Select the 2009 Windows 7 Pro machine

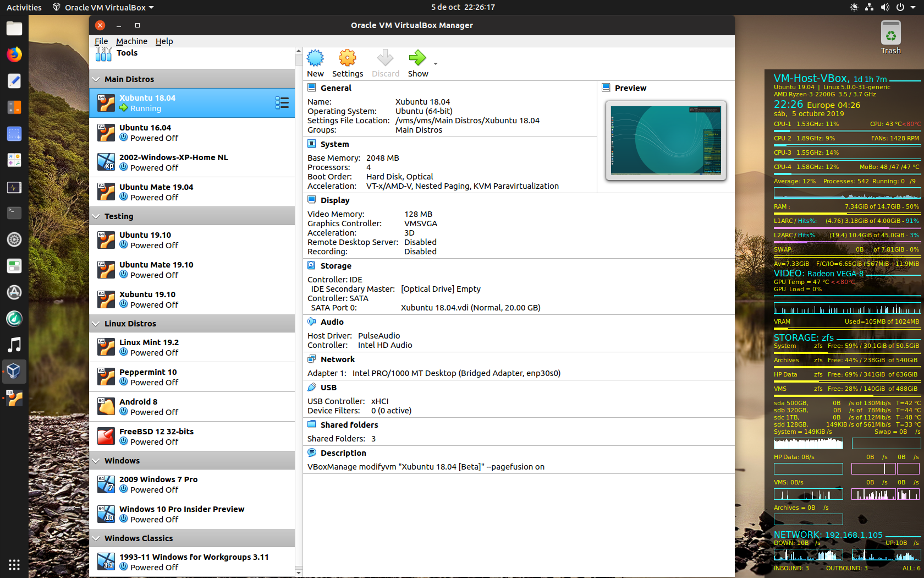[192, 484]
